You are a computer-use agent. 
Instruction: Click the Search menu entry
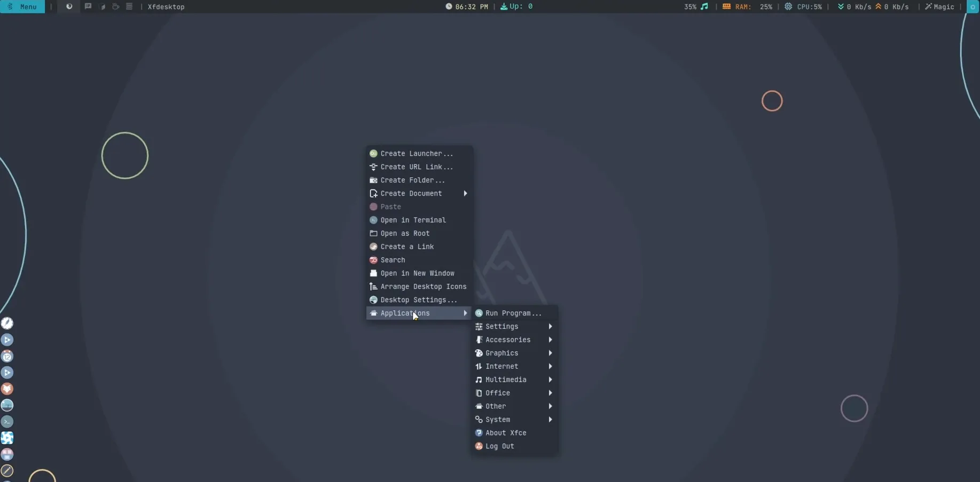(x=419, y=260)
